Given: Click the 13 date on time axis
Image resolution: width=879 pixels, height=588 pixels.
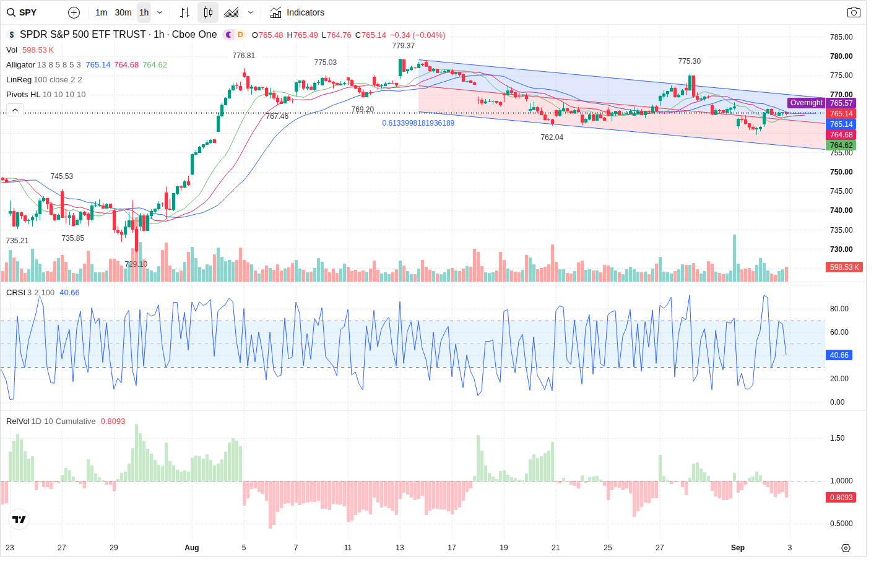Looking at the screenshot, I should [400, 548].
